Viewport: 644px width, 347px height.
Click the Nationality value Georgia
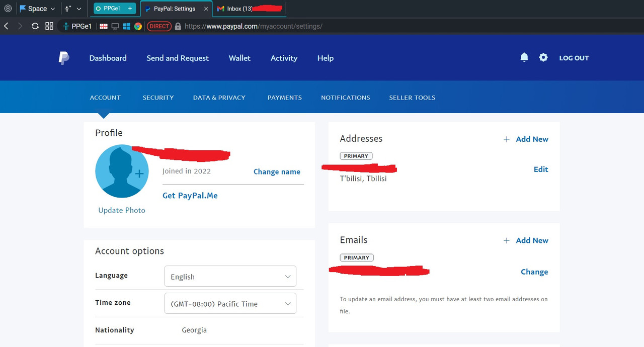pos(194,330)
